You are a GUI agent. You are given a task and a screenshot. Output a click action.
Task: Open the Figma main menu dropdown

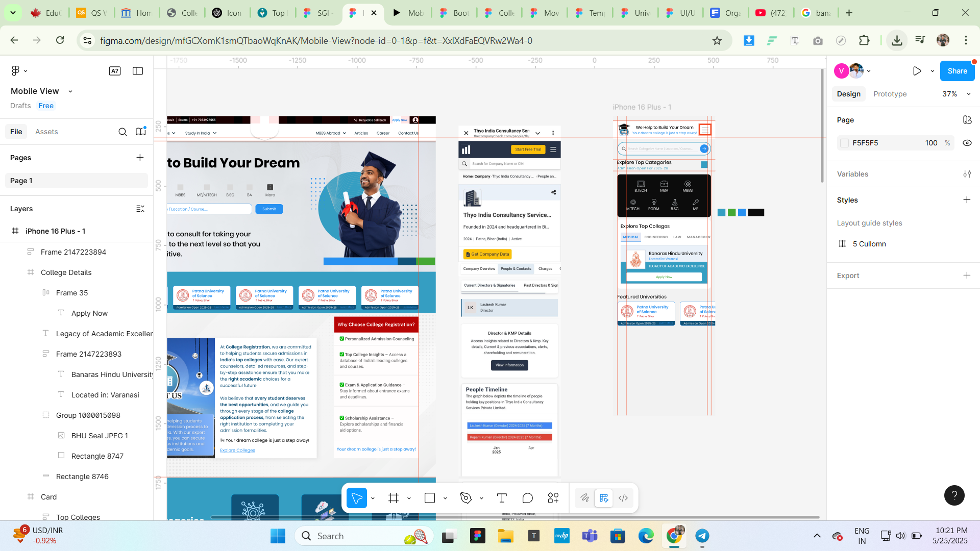coord(19,71)
